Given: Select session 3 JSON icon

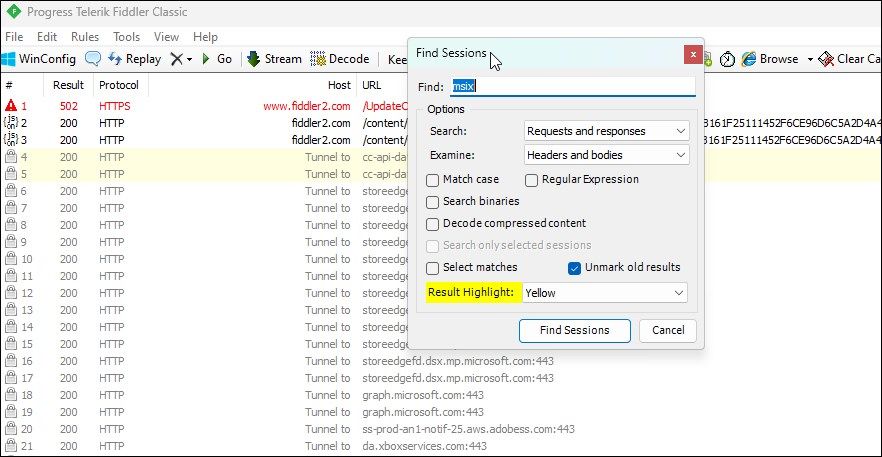Looking at the screenshot, I should click(x=11, y=140).
